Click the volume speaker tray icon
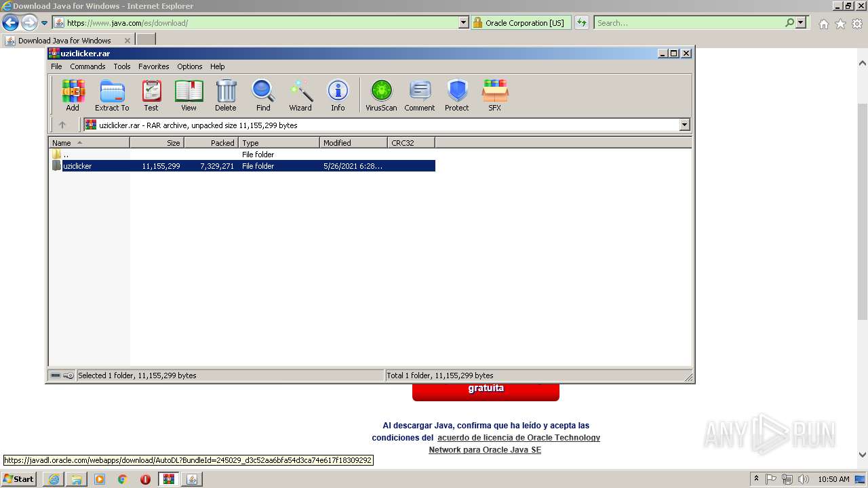 coord(804,479)
